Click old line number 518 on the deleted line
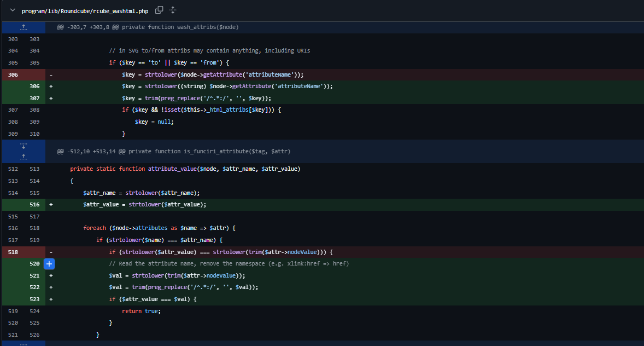This screenshot has width=644, height=346. click(x=12, y=252)
